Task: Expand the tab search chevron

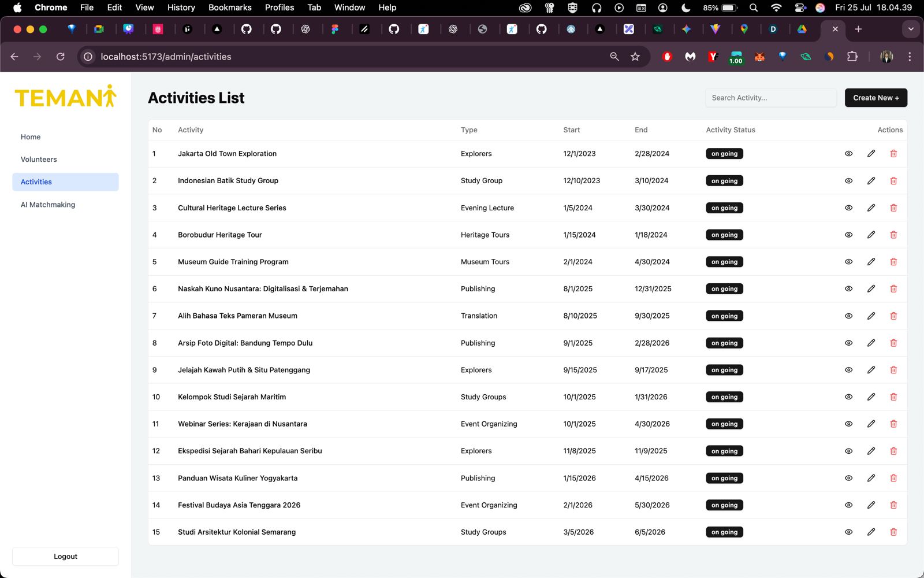Action: tap(911, 29)
